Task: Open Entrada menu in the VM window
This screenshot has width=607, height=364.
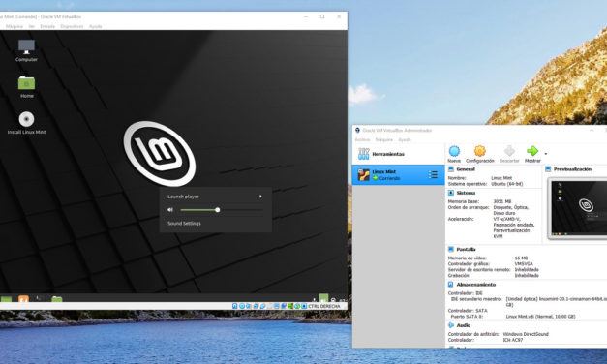Action: (47, 26)
